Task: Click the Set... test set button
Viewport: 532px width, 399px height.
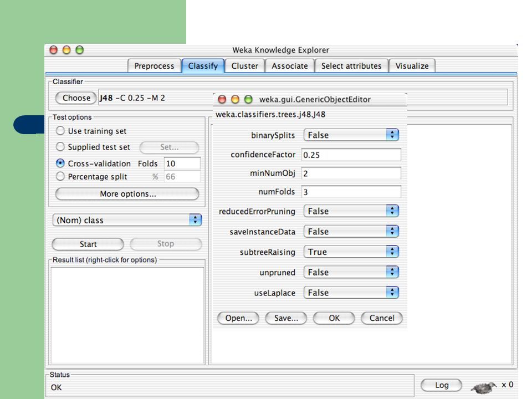Action: tap(170, 147)
